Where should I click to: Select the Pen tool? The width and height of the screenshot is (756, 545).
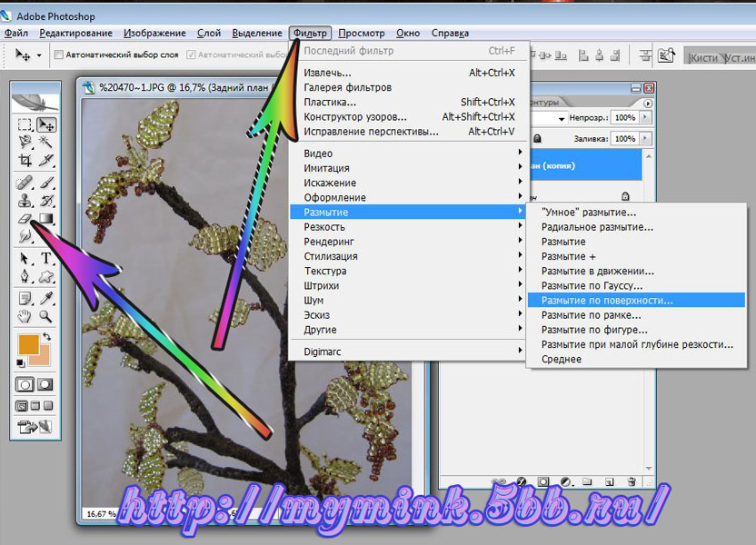click(25, 276)
